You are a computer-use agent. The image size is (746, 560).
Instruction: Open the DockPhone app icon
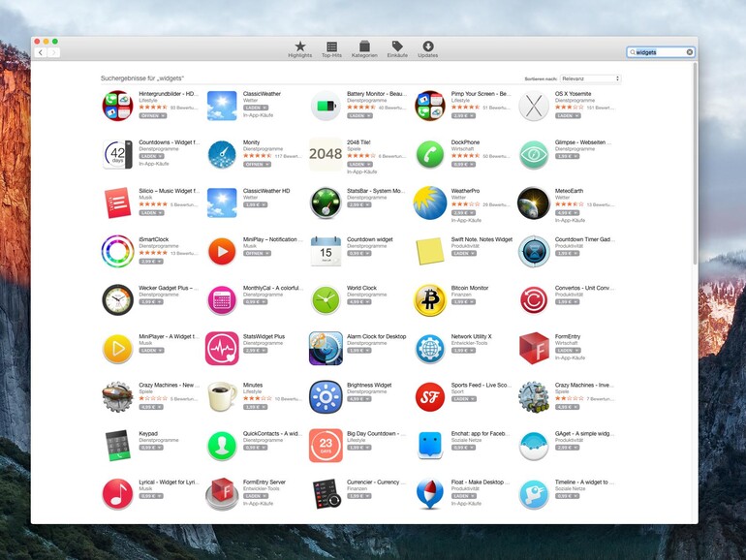pyautogui.click(x=430, y=154)
